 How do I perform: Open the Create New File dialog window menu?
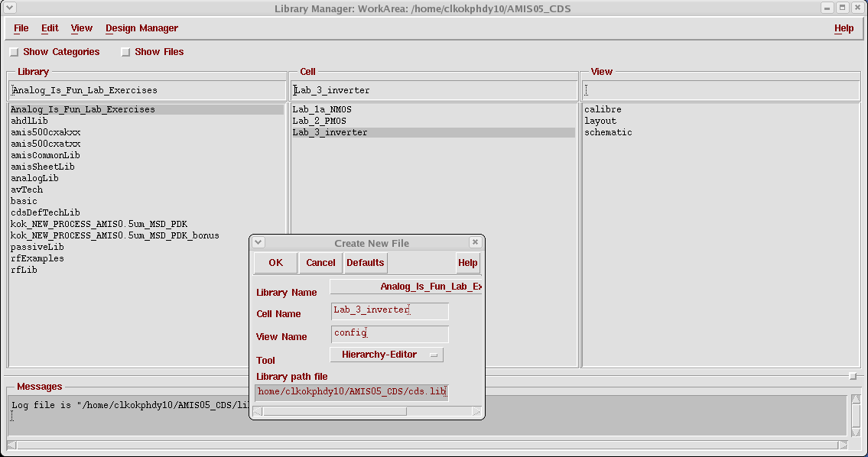[258, 242]
